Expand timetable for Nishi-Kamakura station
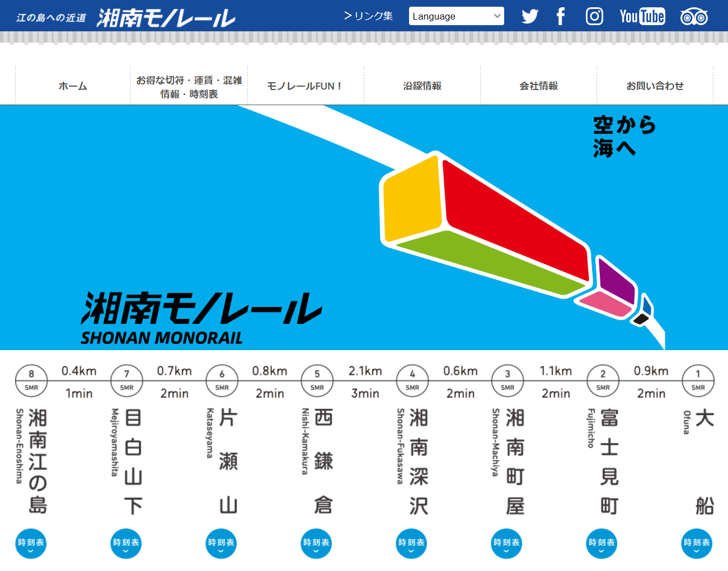This screenshot has width=728, height=571. (316, 543)
